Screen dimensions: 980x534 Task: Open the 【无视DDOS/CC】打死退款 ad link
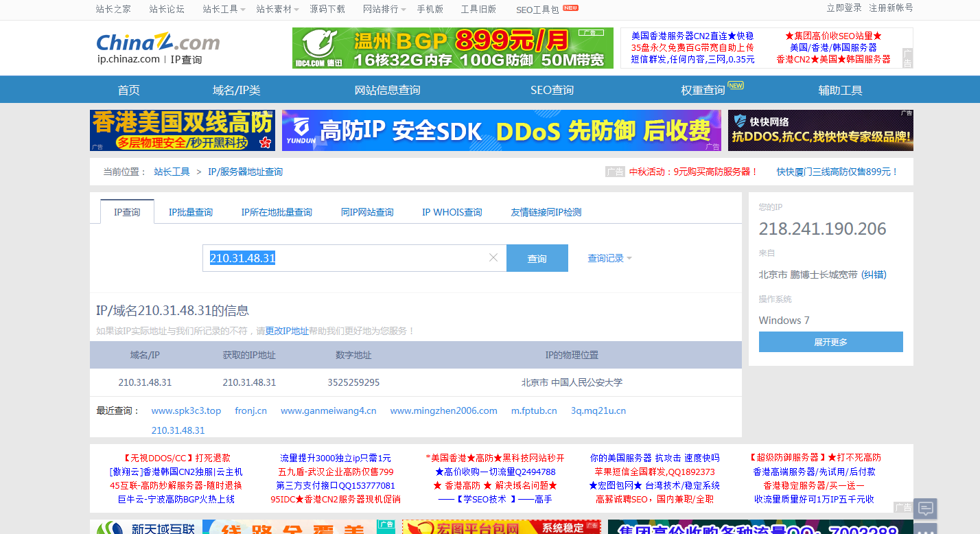(176, 458)
